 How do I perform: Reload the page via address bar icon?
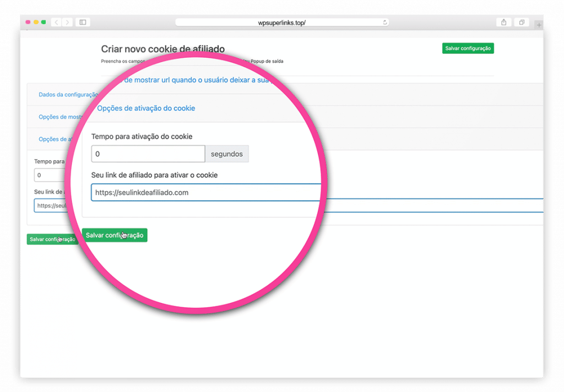[x=384, y=22]
